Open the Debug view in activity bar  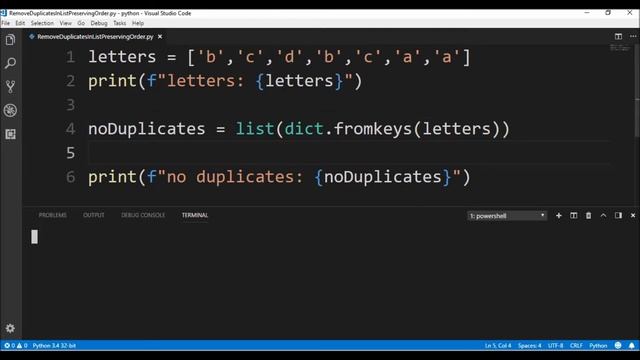11,110
